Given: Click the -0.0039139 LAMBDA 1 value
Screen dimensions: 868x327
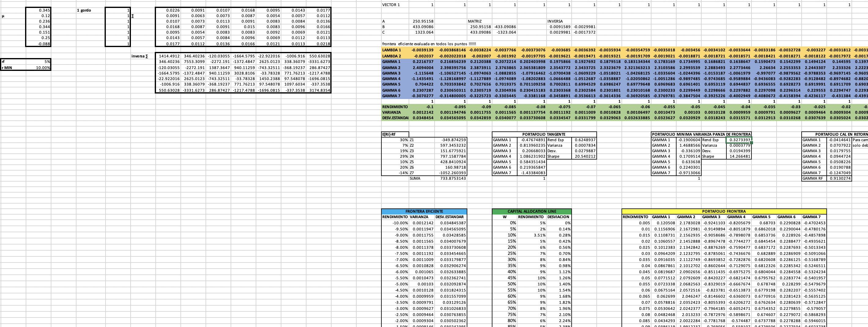Looking at the screenshot, I should coord(421,50).
